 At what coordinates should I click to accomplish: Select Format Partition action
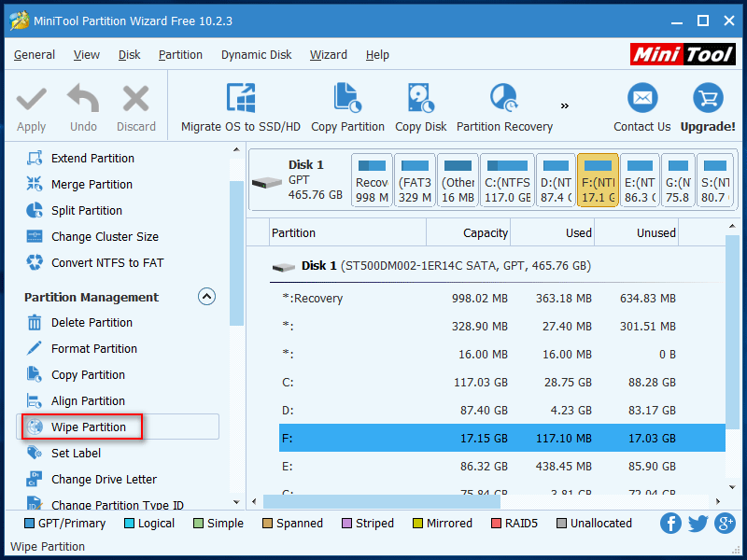[x=93, y=349]
